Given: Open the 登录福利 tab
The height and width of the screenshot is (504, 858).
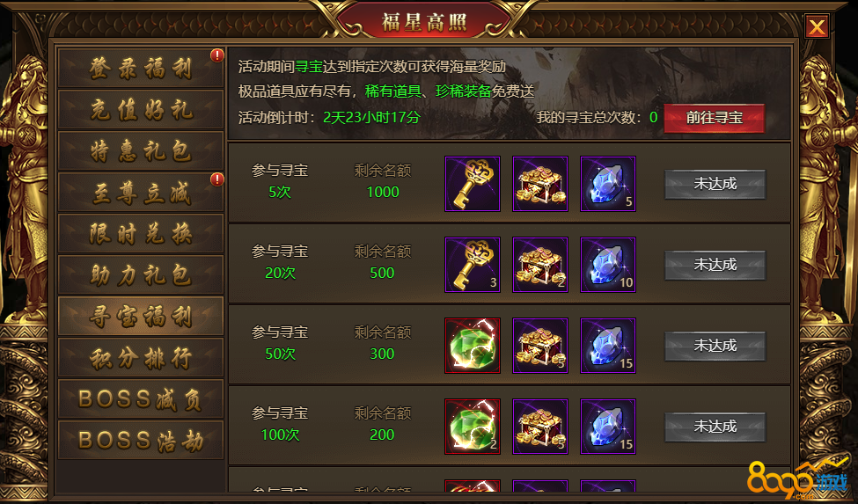Looking at the screenshot, I should click(141, 69).
